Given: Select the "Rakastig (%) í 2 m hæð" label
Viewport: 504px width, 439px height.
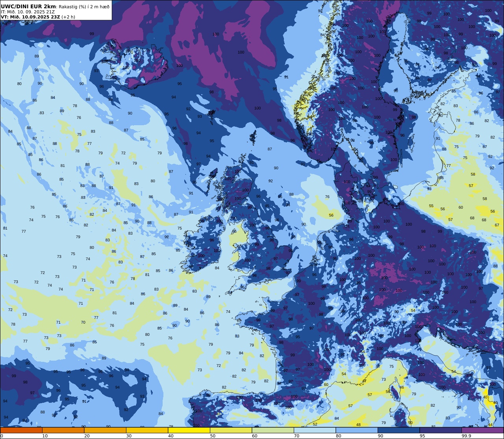Looking at the screenshot, I should (84, 7).
